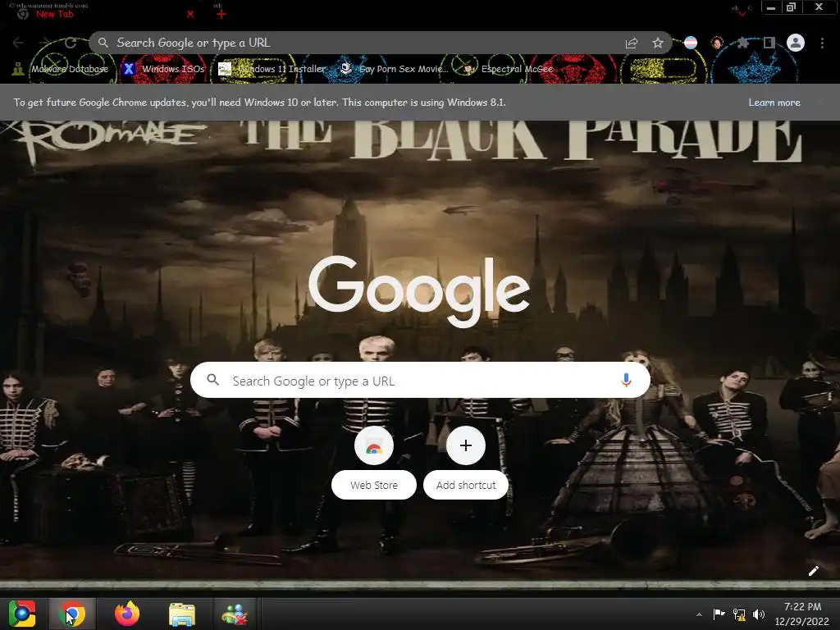The width and height of the screenshot is (840, 630).
Task: Open the Extensions puzzle menu
Action: [742, 43]
